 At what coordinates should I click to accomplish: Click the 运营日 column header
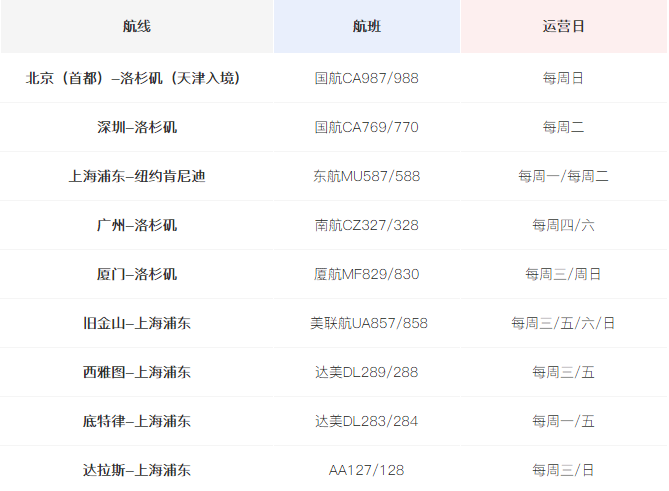pyautogui.click(x=563, y=26)
